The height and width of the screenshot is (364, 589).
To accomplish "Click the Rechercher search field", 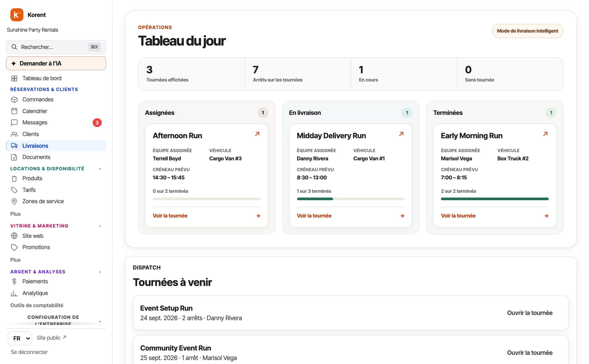I will [56, 47].
